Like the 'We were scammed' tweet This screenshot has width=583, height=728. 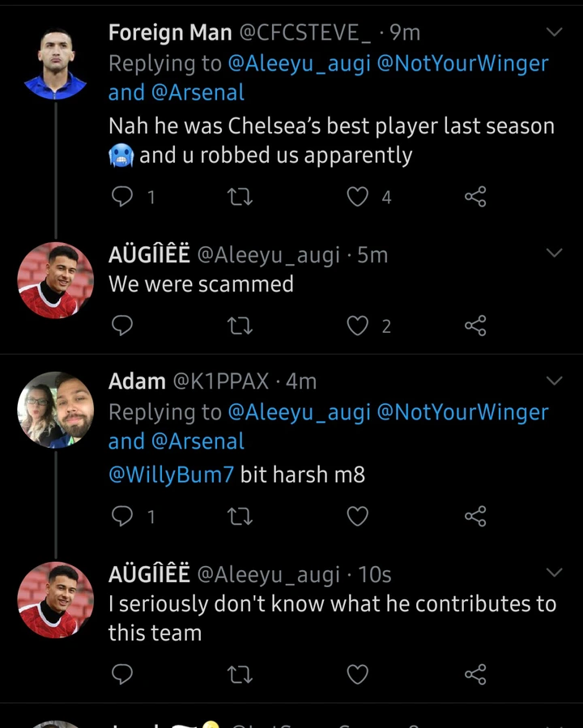click(357, 326)
